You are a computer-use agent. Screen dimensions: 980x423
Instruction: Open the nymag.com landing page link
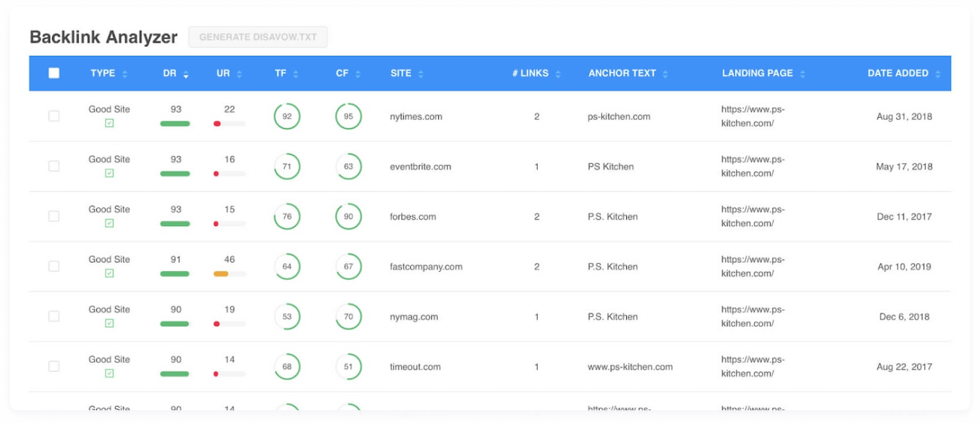click(x=752, y=316)
